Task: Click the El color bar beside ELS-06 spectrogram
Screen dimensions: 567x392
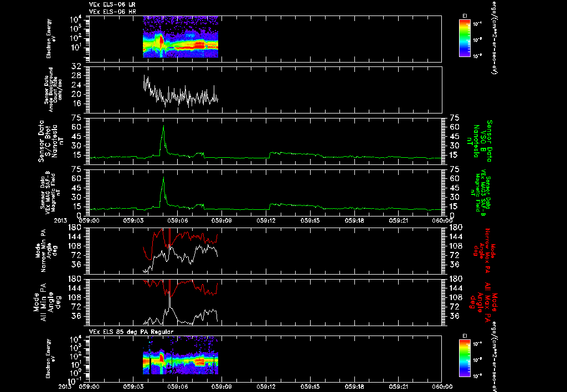Action: [465, 38]
